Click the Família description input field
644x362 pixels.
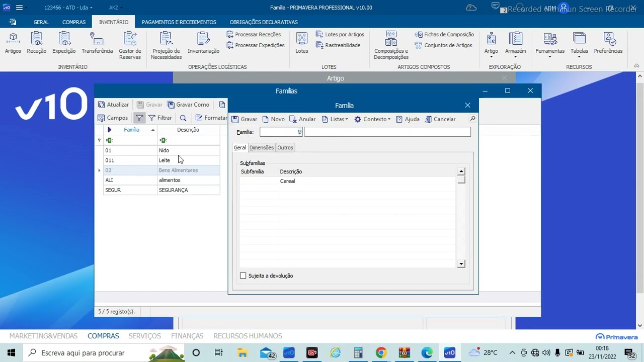(387, 132)
